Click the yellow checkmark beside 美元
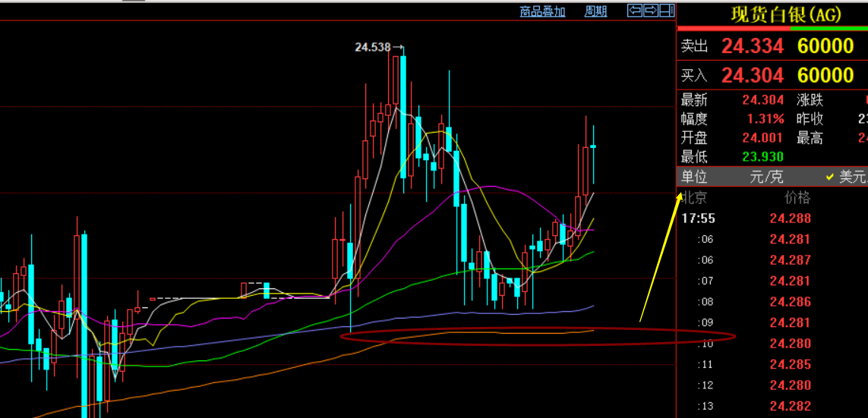 tap(830, 178)
